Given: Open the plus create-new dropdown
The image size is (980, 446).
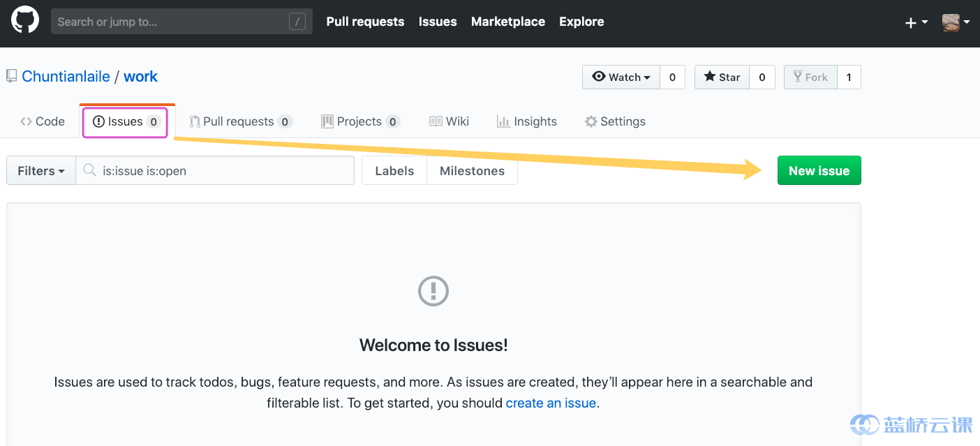Looking at the screenshot, I should [916, 22].
